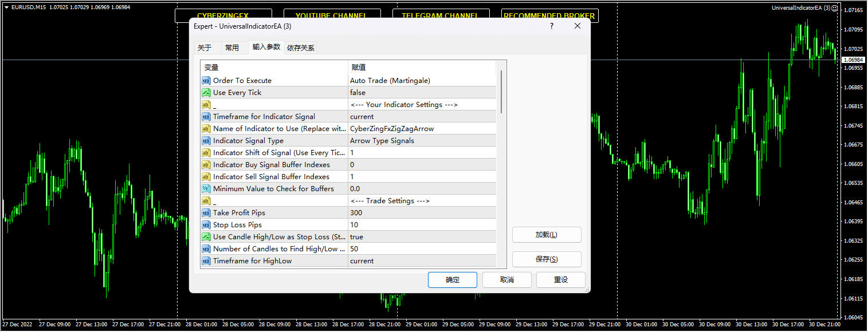Image resolution: width=868 pixels, height=332 pixels.
Task: Click the 变量 column header
Action: point(274,68)
